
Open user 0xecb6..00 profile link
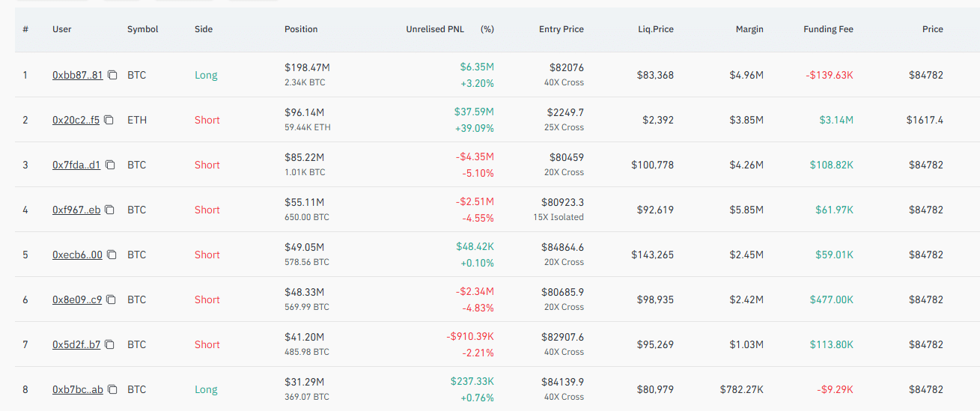click(77, 255)
